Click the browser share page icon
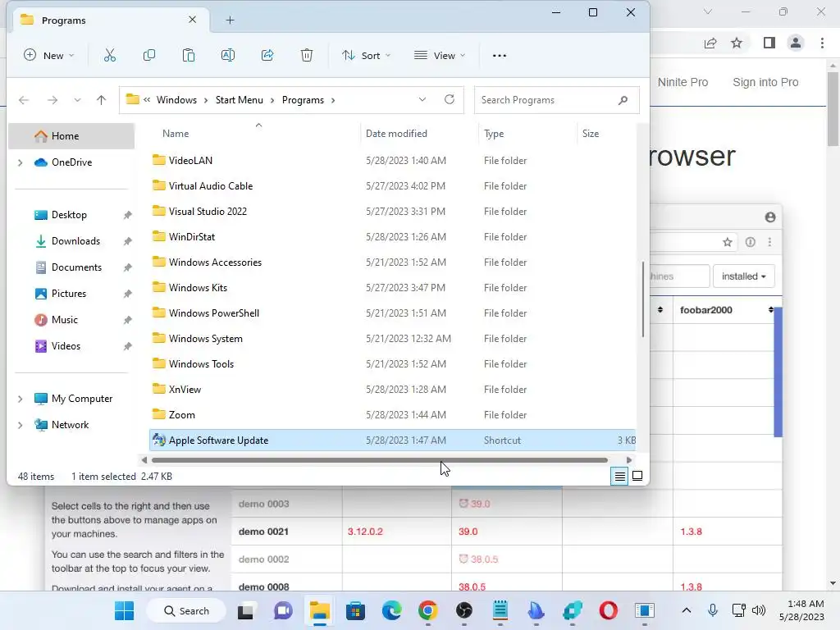 (x=710, y=43)
